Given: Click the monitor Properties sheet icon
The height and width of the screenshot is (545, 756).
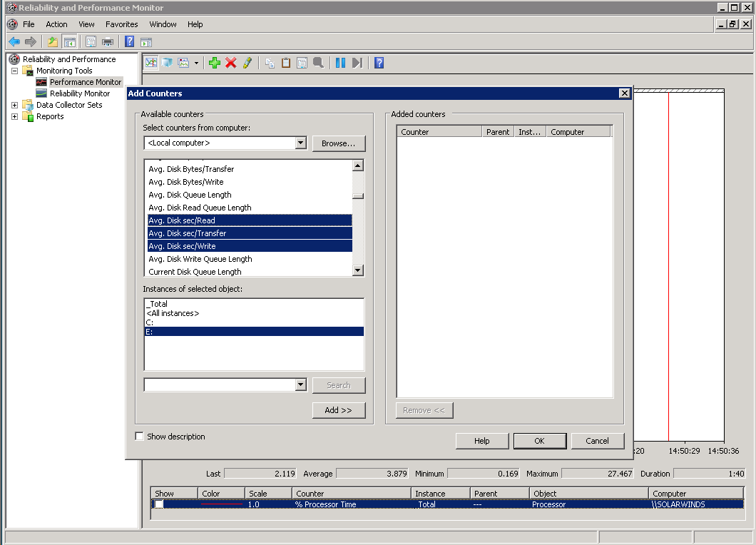Looking at the screenshot, I should 302,63.
